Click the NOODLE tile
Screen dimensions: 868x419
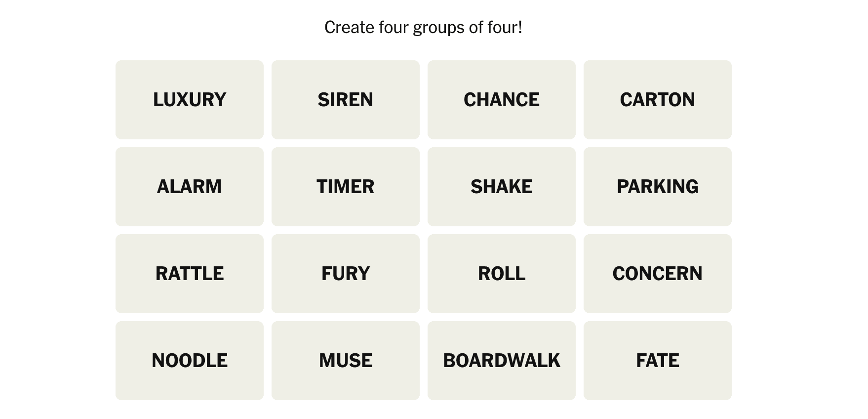click(190, 361)
